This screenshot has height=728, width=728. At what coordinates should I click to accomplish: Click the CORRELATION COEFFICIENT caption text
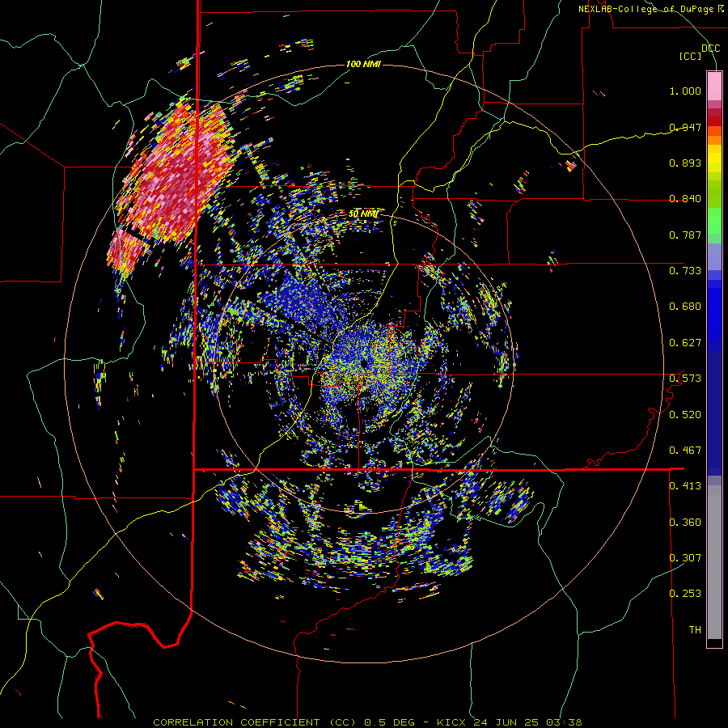point(236,722)
